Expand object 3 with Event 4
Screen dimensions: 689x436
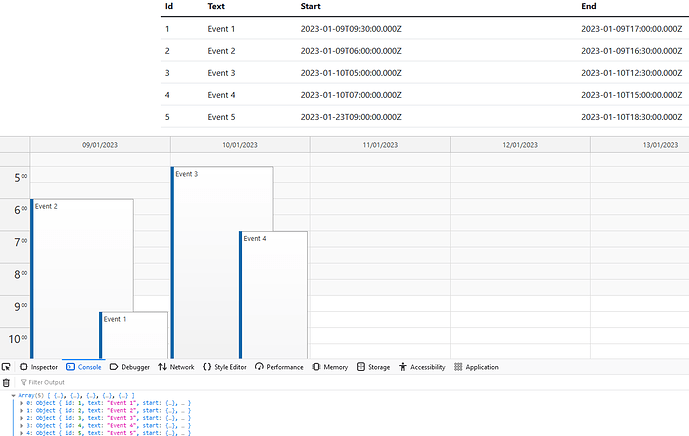click(x=22, y=425)
